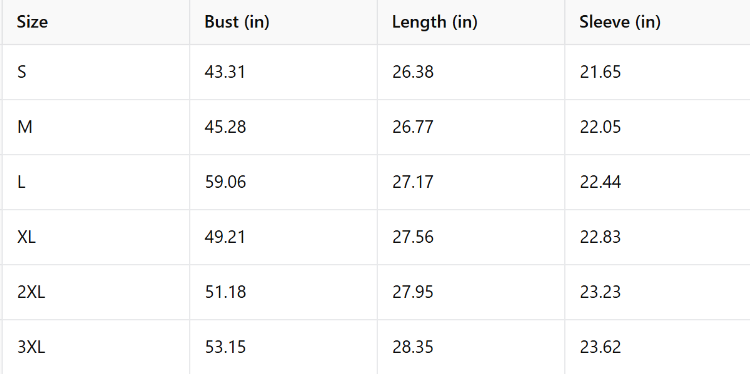Click bust value 45.28 in M row
This screenshot has height=374, width=750.
pyautogui.click(x=225, y=127)
